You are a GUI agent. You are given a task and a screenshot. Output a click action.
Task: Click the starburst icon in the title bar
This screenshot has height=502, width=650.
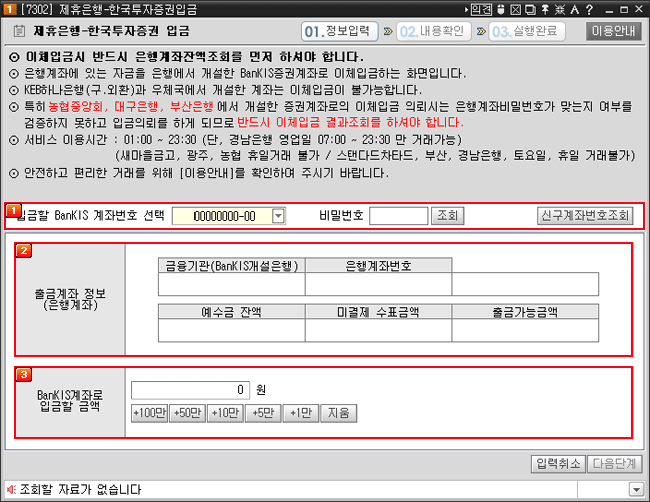click(x=560, y=9)
